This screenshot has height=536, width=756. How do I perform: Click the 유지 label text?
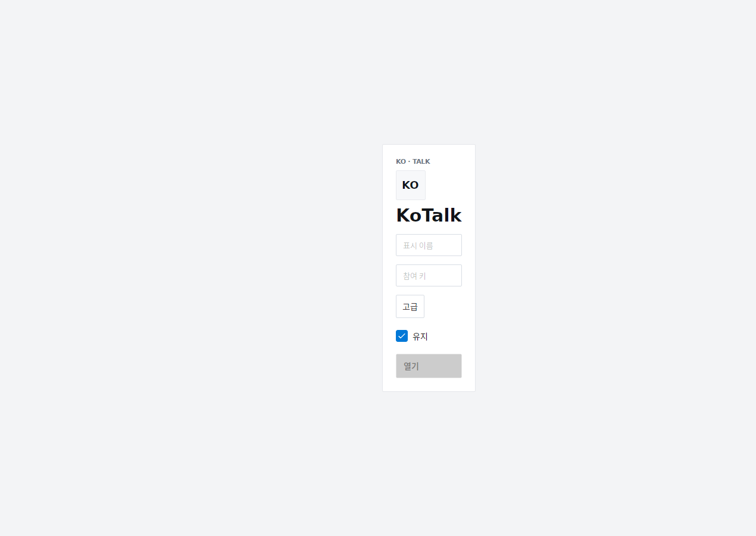420,336
